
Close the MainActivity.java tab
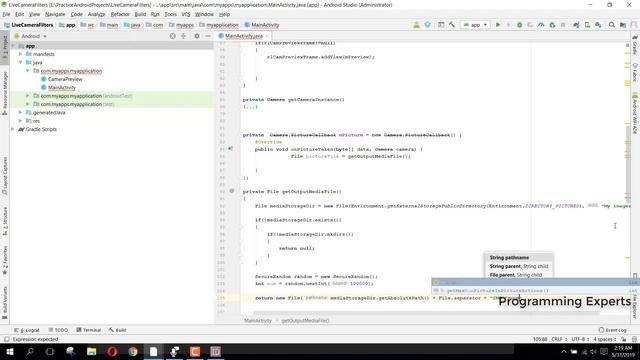click(x=267, y=36)
